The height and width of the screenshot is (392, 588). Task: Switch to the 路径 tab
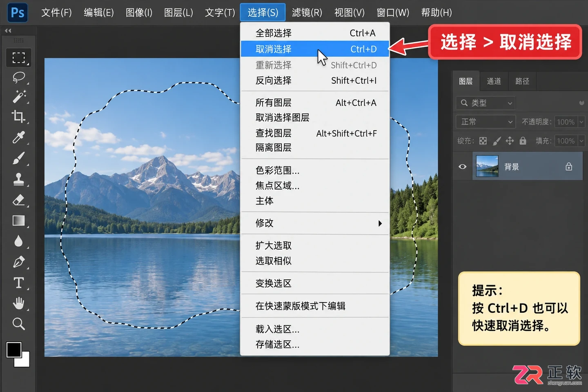522,81
